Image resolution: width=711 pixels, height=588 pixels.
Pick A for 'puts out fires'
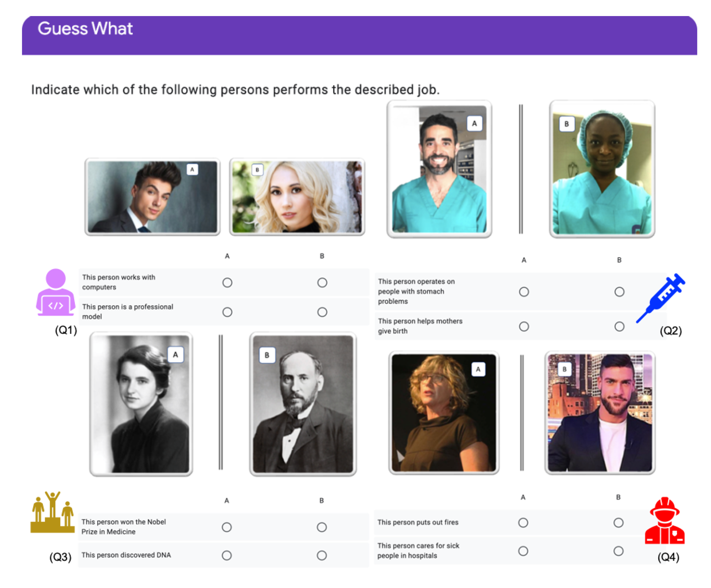tap(523, 523)
